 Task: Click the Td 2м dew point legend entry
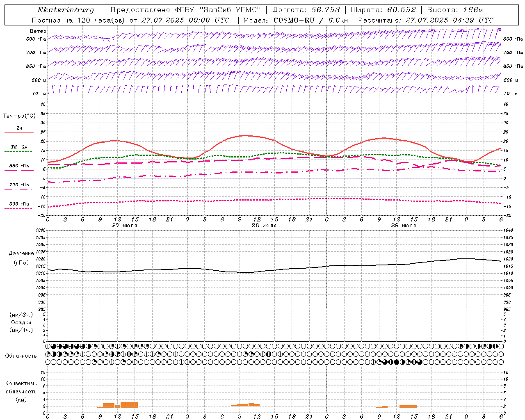click(x=19, y=147)
